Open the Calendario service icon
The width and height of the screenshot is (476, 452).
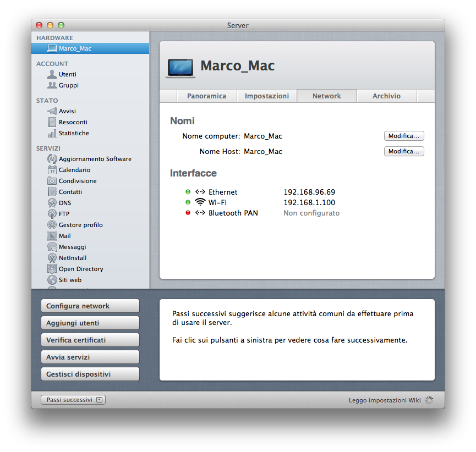point(52,170)
